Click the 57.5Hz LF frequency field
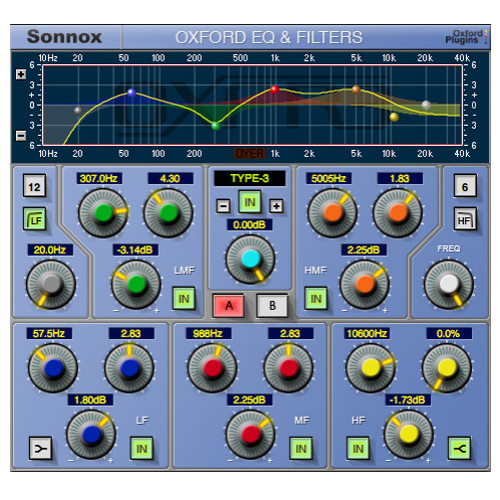The width and height of the screenshot is (500, 500). click(49, 333)
